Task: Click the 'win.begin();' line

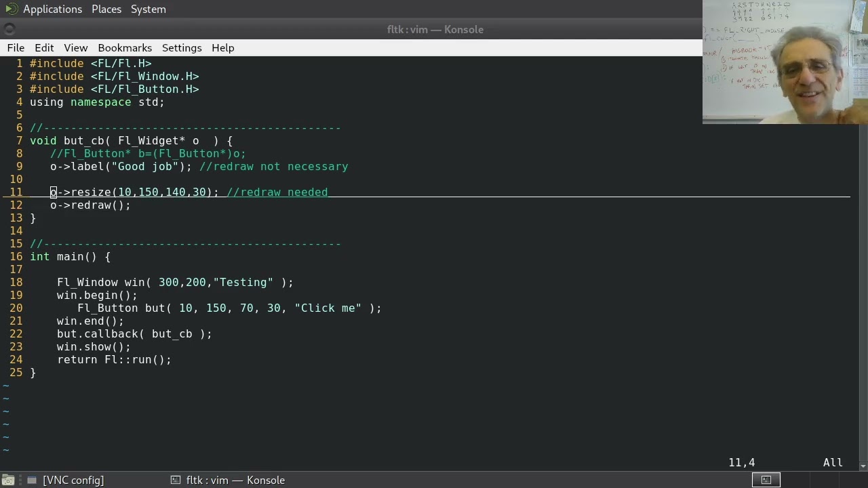Action: click(x=97, y=295)
